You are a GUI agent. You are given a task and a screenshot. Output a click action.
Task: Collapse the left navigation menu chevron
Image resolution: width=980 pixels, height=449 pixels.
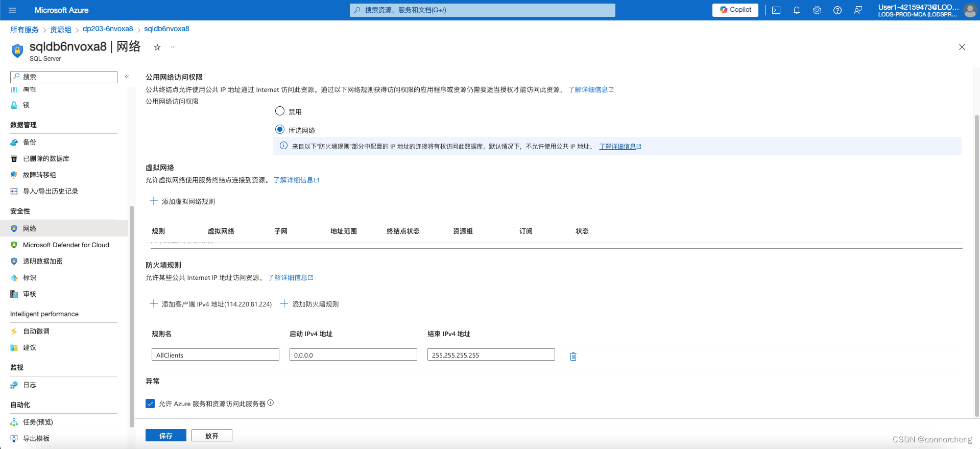[x=127, y=77]
